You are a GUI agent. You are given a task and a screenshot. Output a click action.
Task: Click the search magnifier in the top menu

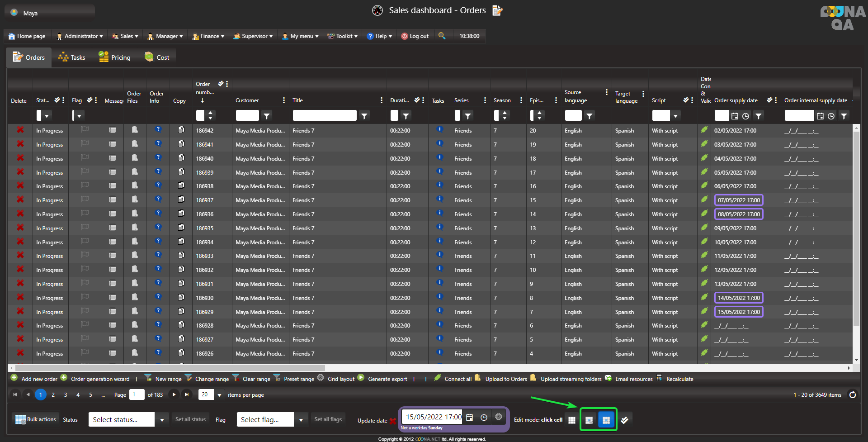click(442, 36)
